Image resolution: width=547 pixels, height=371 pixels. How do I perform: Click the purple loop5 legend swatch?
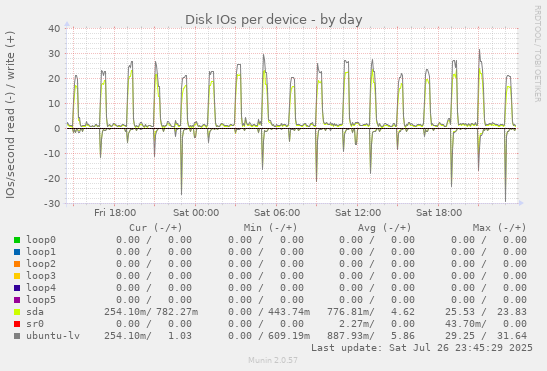click(17, 300)
